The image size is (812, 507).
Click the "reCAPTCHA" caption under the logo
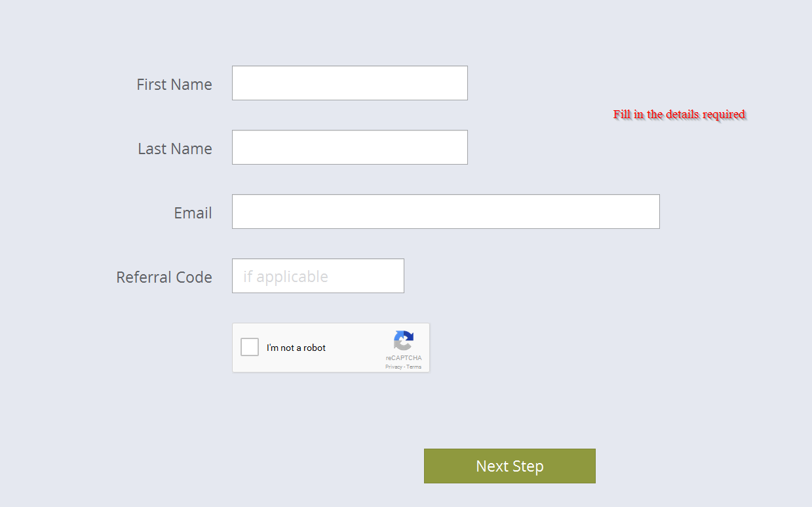tap(404, 358)
